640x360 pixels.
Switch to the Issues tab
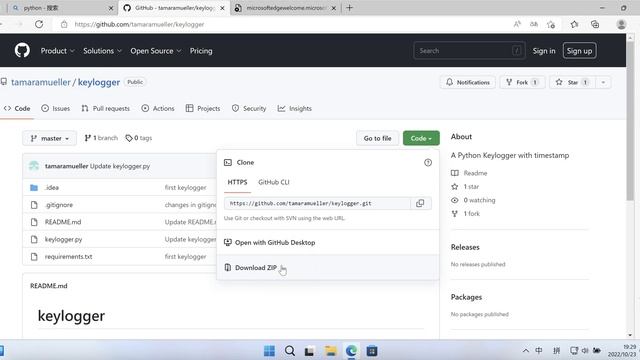[56, 109]
